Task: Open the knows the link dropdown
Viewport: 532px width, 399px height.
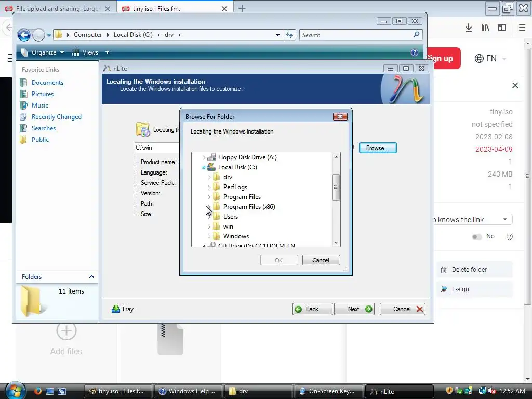Action: pyautogui.click(x=473, y=220)
